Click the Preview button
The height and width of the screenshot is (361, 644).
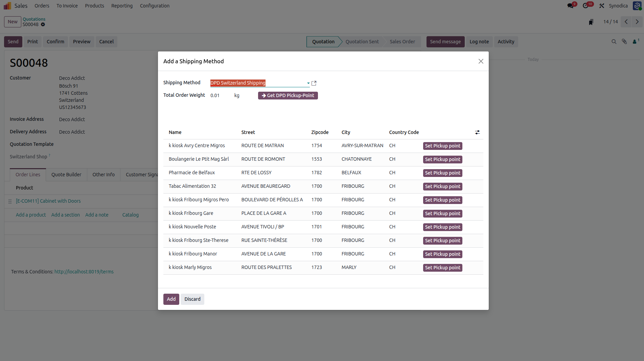[x=82, y=42]
